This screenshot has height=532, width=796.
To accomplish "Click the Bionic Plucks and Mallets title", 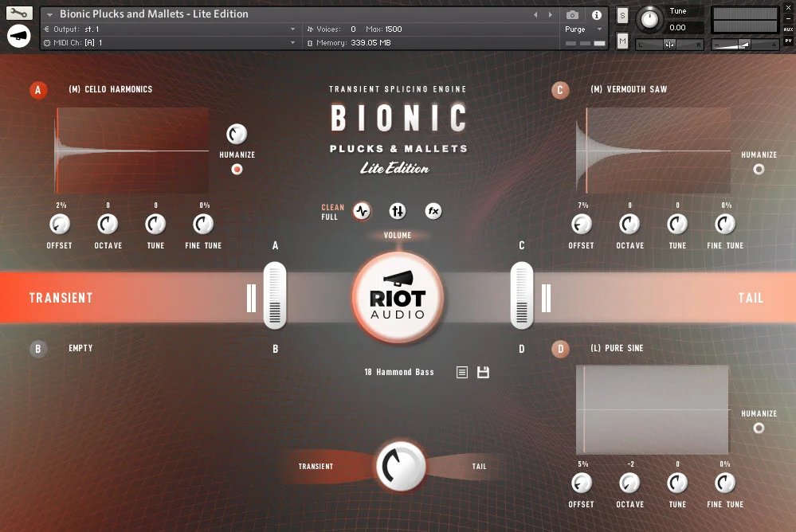I will pos(154,14).
